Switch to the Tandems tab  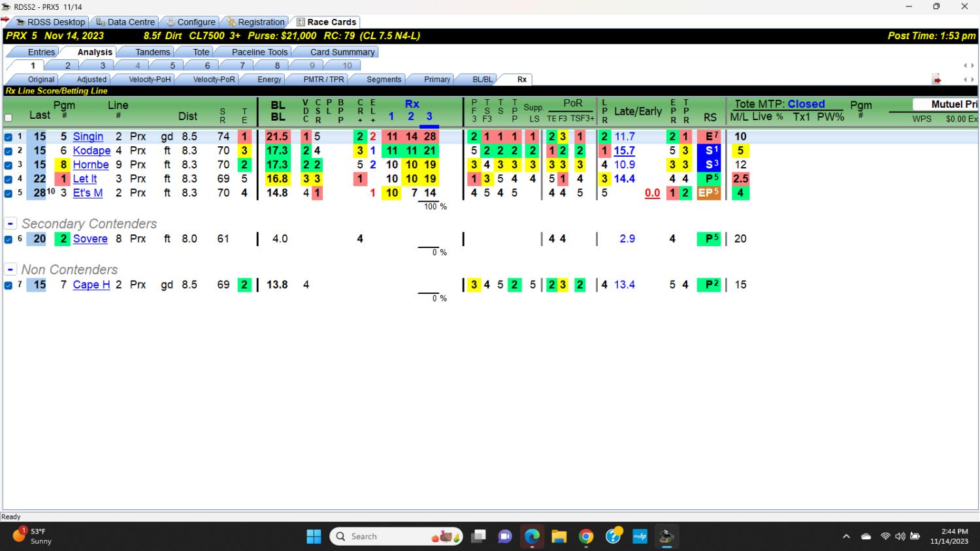(152, 52)
